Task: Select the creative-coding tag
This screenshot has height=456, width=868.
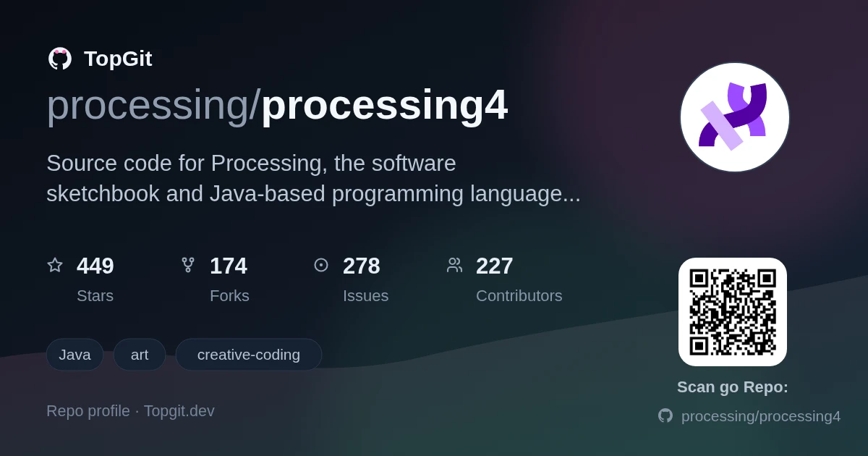Action: 249,355
